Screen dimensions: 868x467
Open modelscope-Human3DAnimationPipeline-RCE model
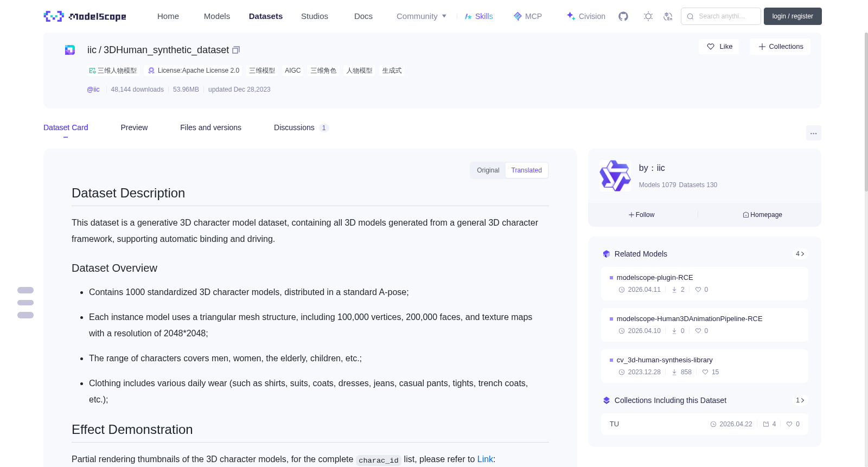[690, 319]
